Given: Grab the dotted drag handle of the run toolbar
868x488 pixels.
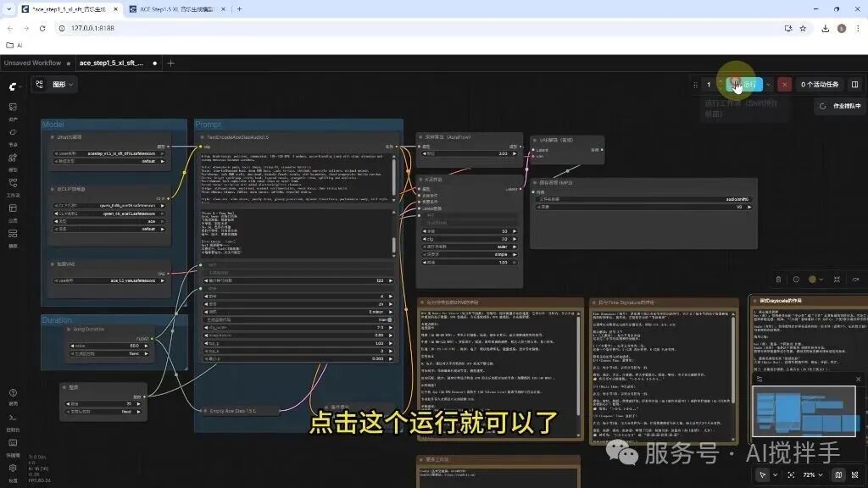Looking at the screenshot, I should click(x=695, y=85).
